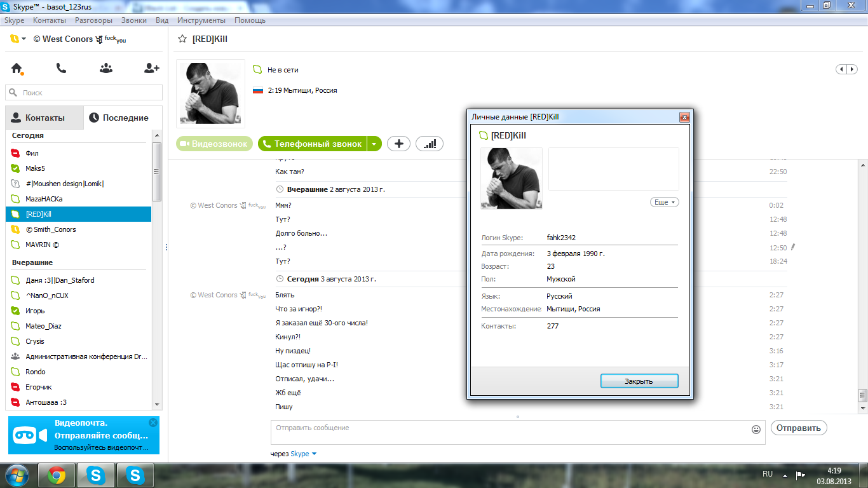Screen dimensions: 868x488
Task: Open the own status dropdown icon
Action: [x=18, y=39]
